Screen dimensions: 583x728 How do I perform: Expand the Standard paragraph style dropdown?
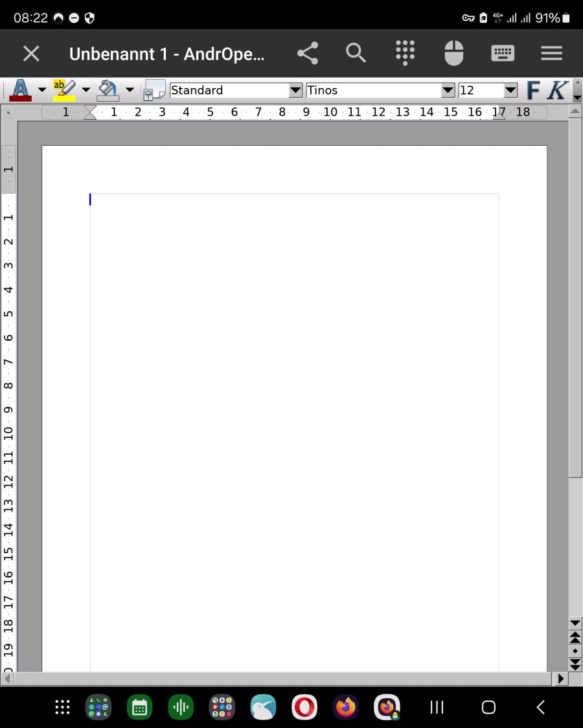295,91
